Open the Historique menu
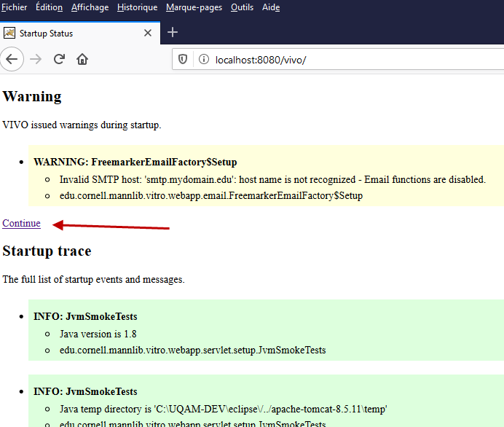 (137, 7)
